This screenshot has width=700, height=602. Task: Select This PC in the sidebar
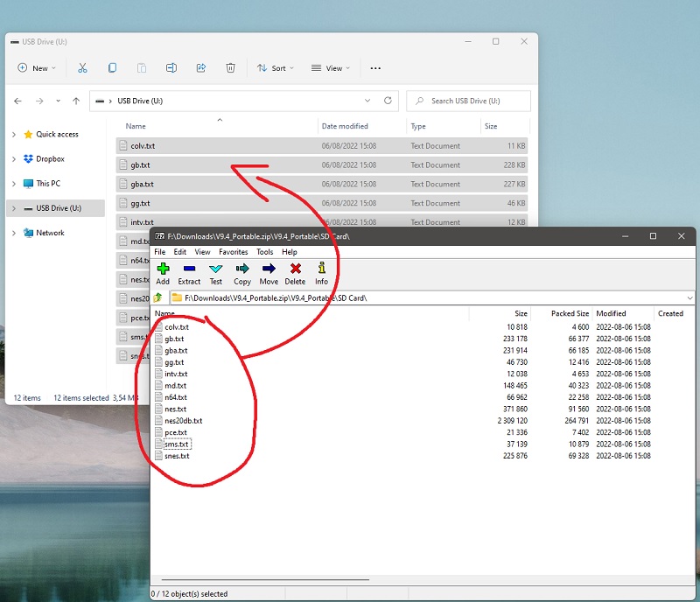pyautogui.click(x=48, y=183)
